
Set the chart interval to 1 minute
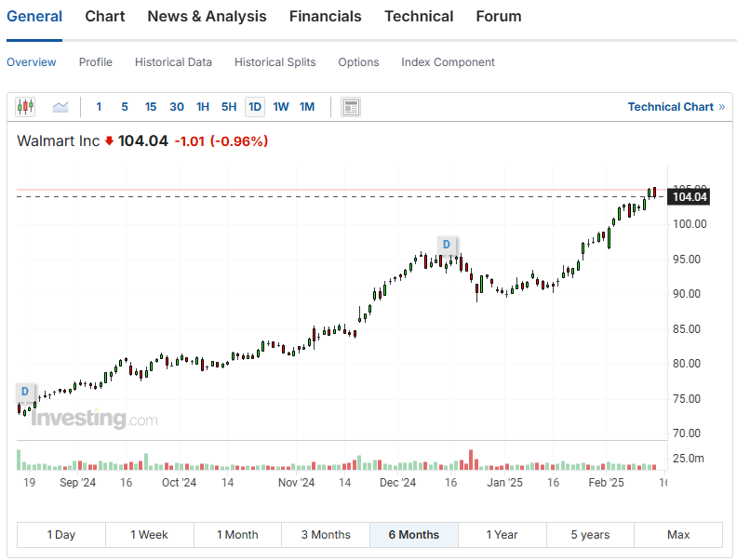coord(99,107)
